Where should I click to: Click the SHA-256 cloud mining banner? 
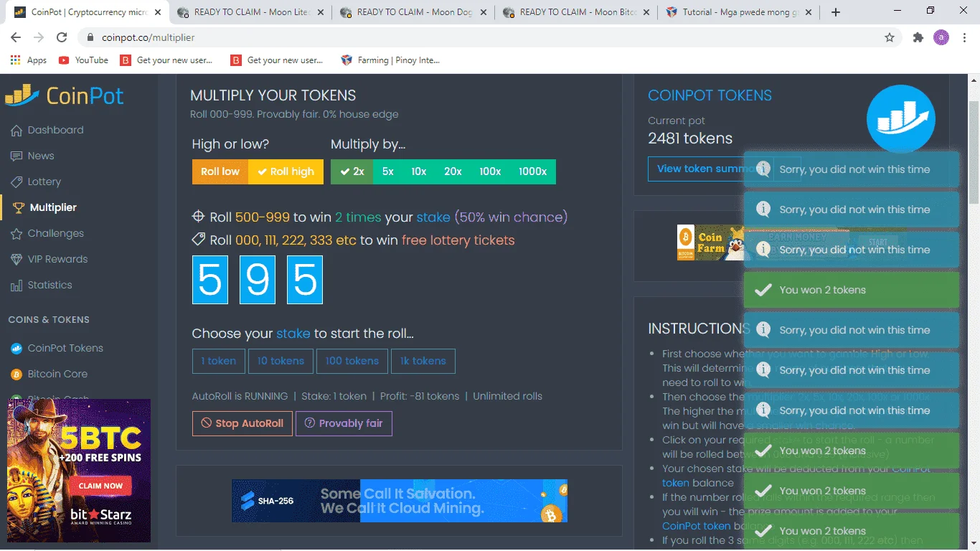400,501
